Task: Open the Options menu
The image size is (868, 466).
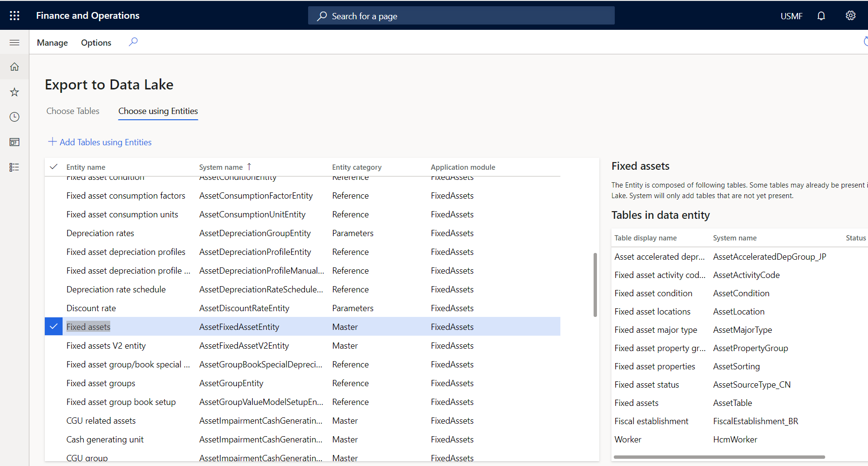Action: pos(96,42)
